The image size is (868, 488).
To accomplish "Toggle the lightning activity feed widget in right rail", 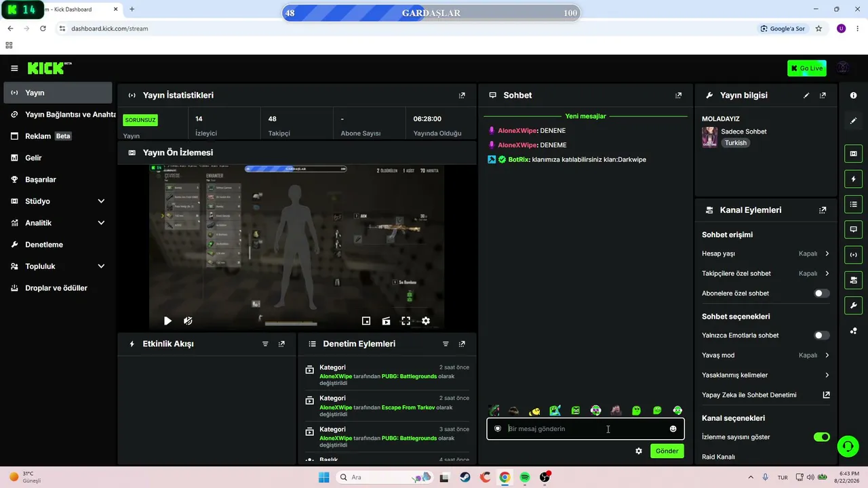I will tap(853, 179).
